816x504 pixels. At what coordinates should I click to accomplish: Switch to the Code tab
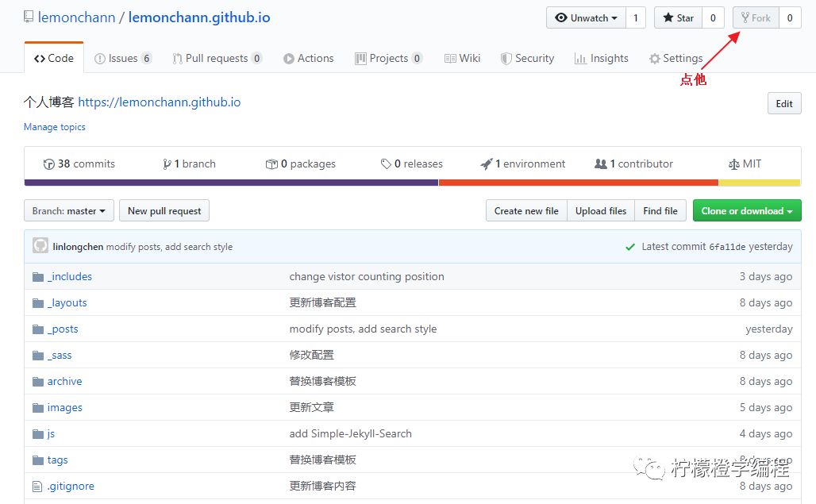click(54, 58)
